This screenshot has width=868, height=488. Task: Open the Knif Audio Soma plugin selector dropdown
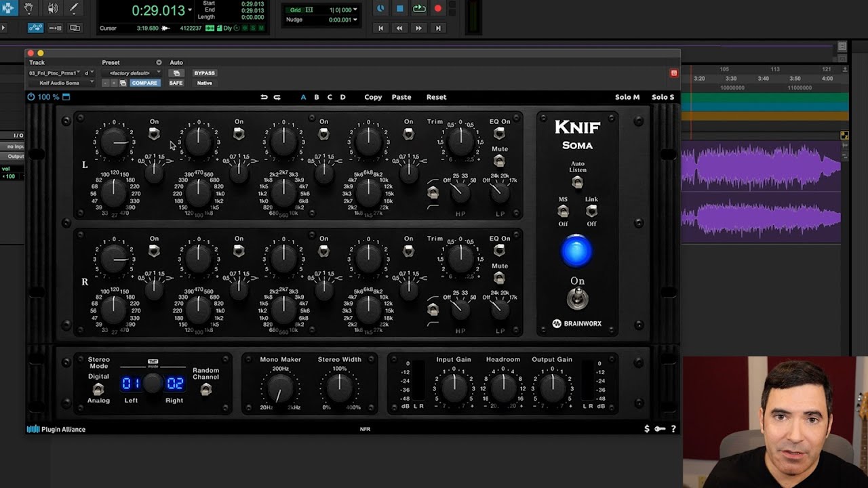pos(62,83)
